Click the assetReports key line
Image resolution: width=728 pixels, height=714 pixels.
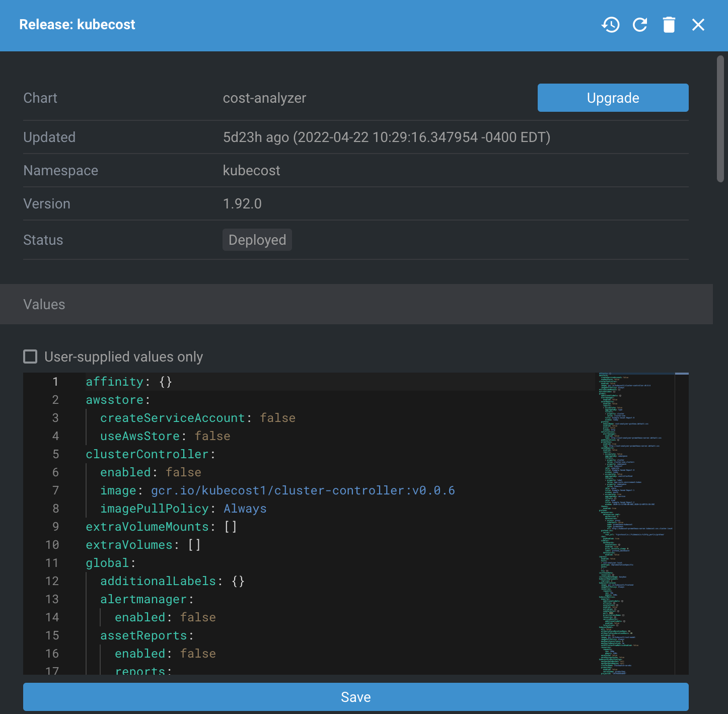point(147,635)
